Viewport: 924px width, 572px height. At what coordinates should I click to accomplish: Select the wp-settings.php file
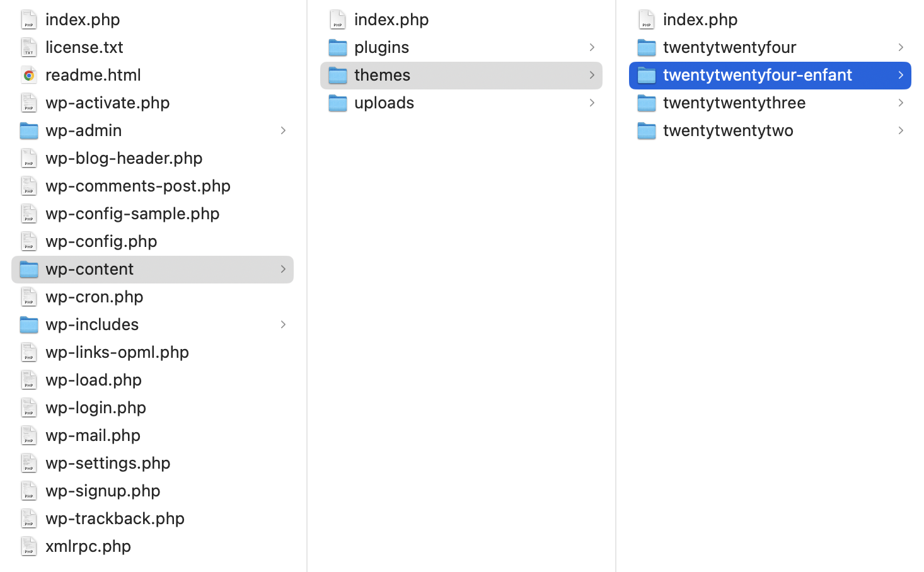click(108, 463)
